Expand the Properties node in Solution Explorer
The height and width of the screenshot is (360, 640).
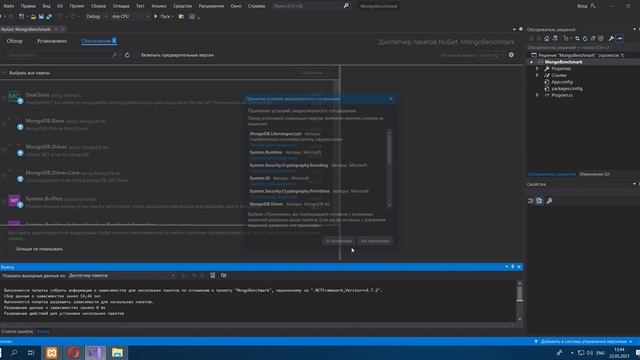[x=537, y=69]
